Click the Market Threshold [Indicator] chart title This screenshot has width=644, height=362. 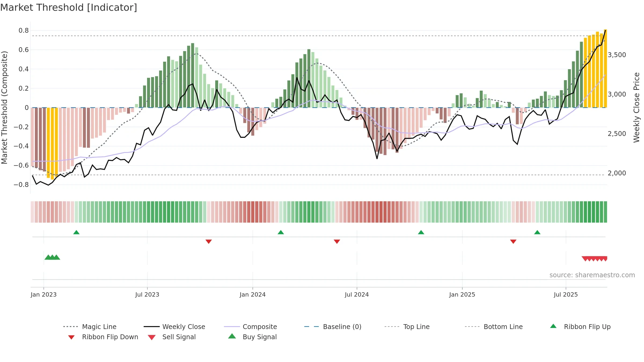tap(69, 8)
